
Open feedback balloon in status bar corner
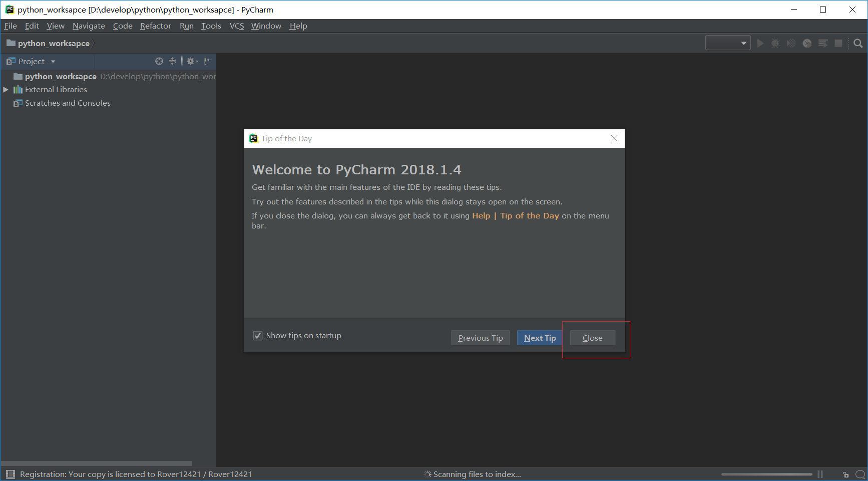(859, 474)
